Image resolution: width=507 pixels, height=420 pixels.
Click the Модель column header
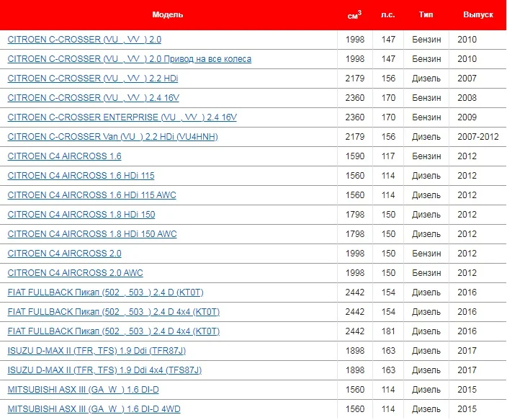tap(168, 14)
